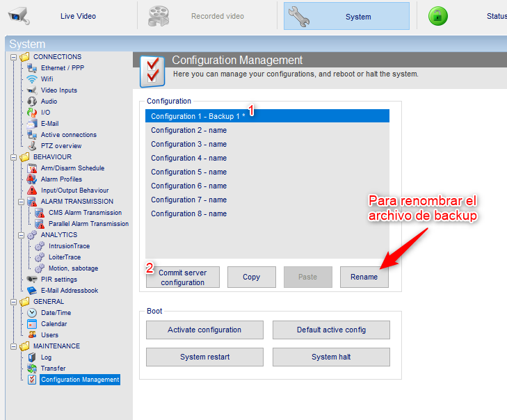
Task: Open the Users people icon
Action: 32,335
